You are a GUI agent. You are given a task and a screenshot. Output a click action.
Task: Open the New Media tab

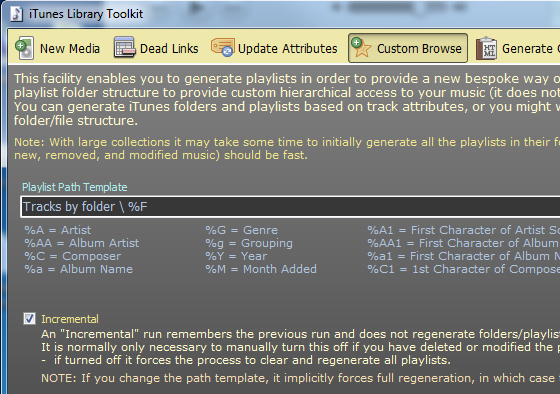[x=58, y=48]
